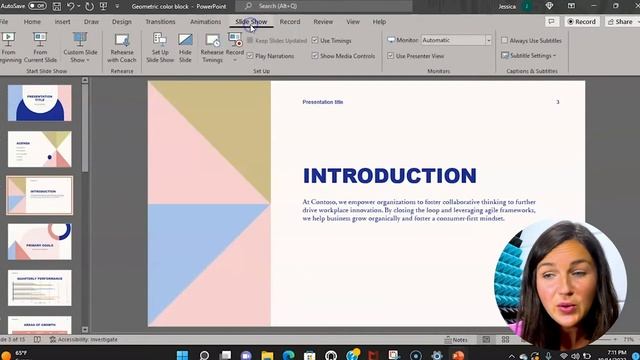Click the INTRODUCTION heading on slide
Screen dimensions: 640x360
click(390, 176)
